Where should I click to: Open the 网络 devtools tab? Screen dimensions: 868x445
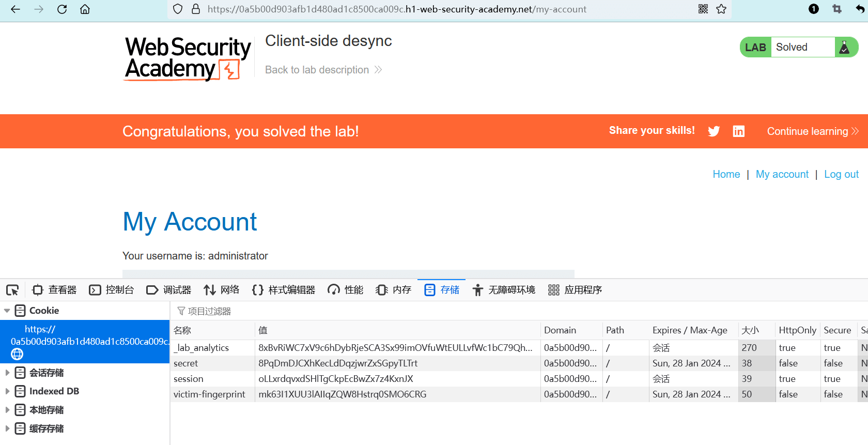(222, 290)
